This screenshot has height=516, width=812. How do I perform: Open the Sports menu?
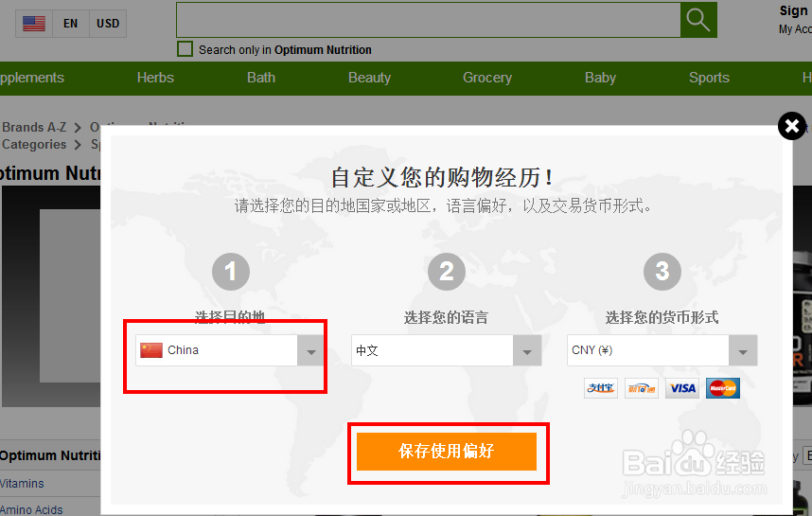(x=709, y=78)
